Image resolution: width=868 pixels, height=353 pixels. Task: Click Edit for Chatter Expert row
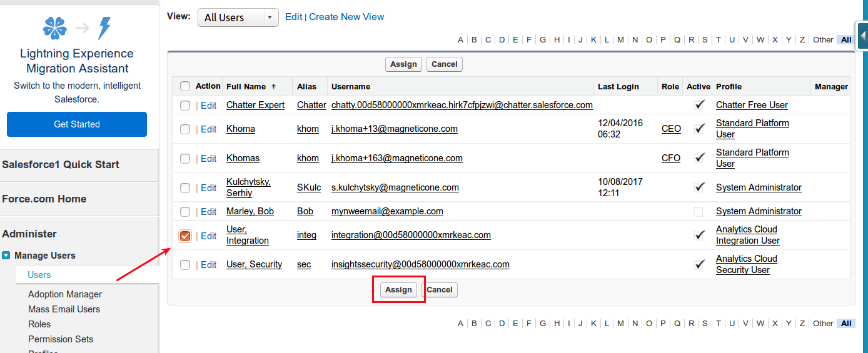click(x=209, y=106)
